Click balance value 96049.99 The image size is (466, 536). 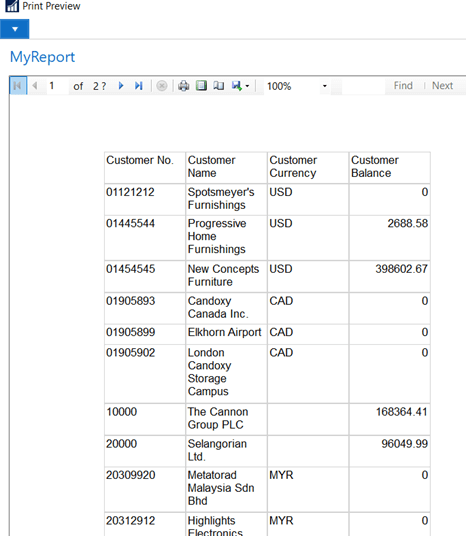(404, 444)
